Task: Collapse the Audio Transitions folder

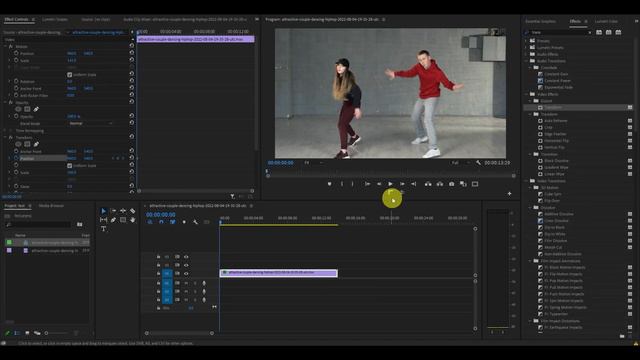Action: (527, 61)
